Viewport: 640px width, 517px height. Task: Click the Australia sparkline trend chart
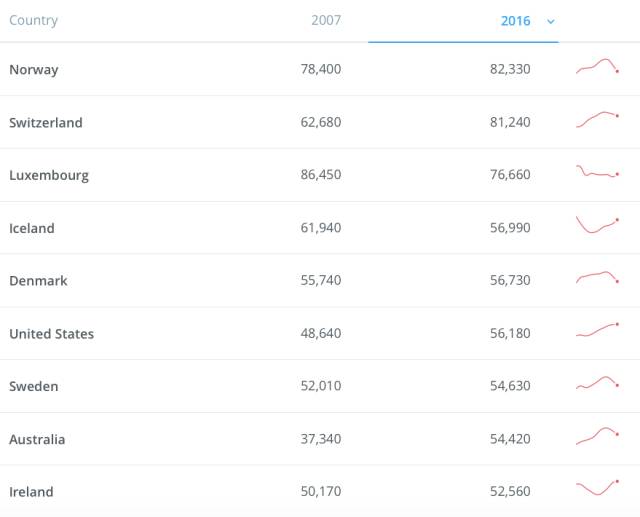point(598,436)
